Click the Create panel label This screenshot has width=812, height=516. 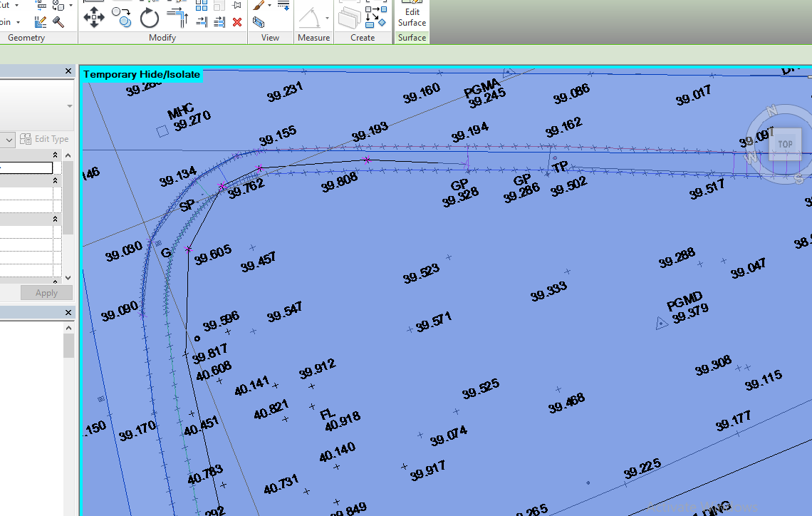click(x=363, y=38)
